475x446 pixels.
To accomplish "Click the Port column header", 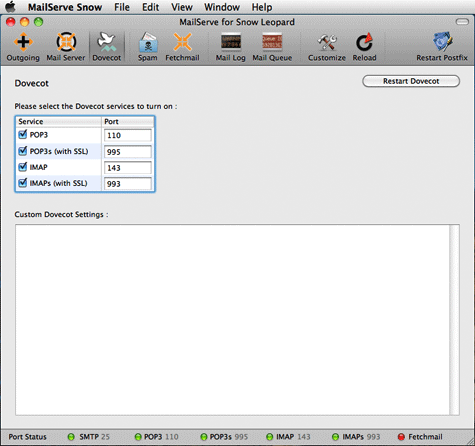I will [x=128, y=122].
